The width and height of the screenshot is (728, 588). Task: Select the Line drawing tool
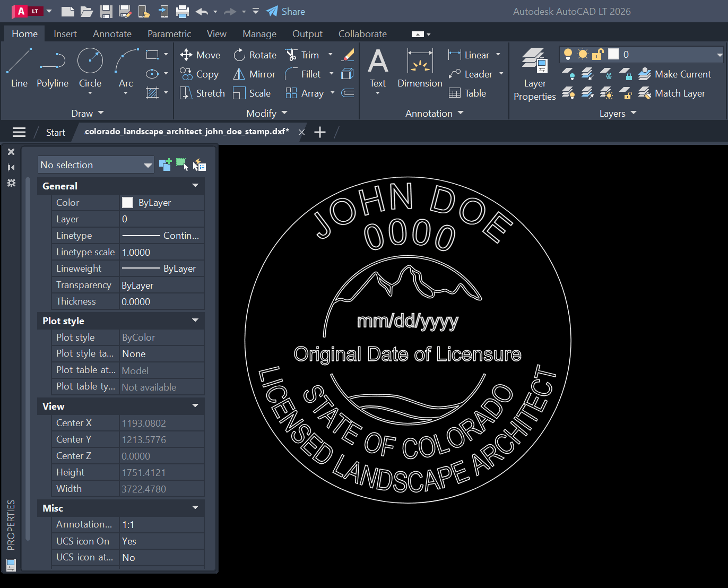coord(19,68)
